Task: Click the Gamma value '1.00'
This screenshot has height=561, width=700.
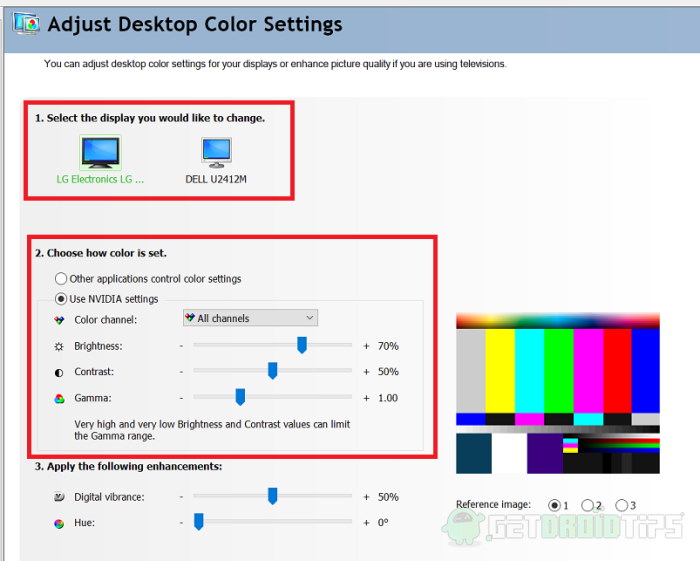Action: click(x=388, y=398)
